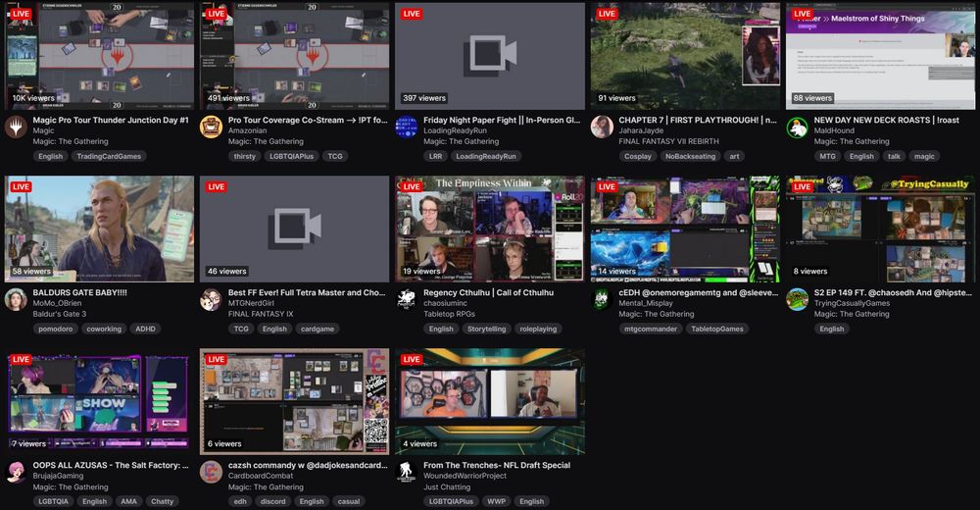Viewport: 980px width, 510px height.
Task: Select the ADHD tag
Action: click(146, 330)
